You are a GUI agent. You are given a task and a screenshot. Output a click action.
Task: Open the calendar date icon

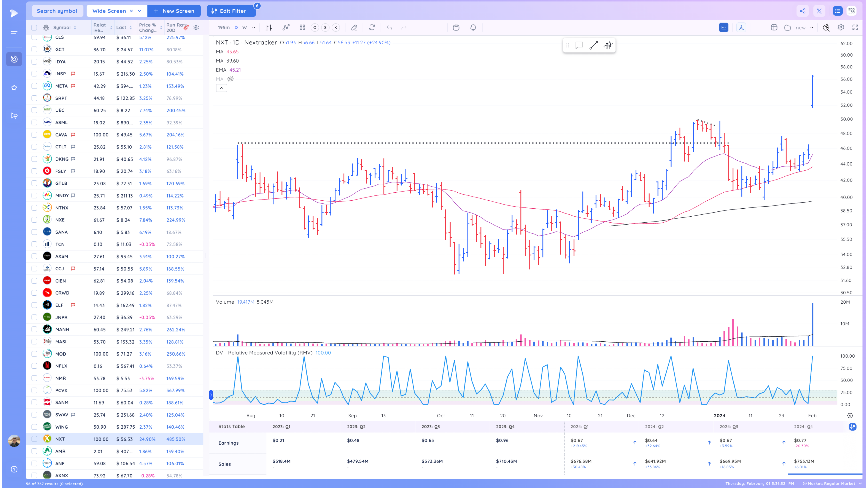click(456, 28)
